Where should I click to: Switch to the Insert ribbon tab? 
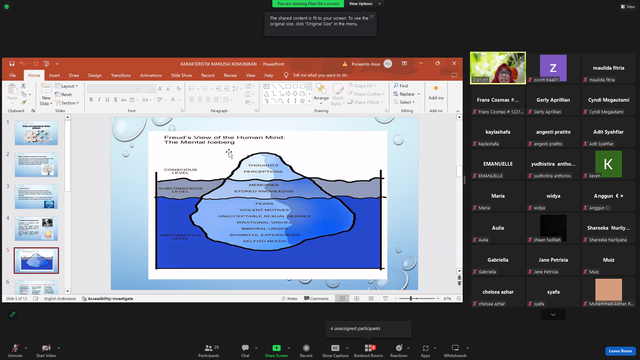(54, 76)
